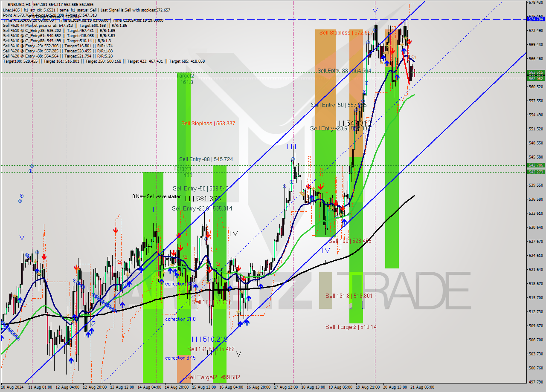Click the 'I I I 531.376' wave label
Viewport: 546px width, 392px height.
point(203,199)
